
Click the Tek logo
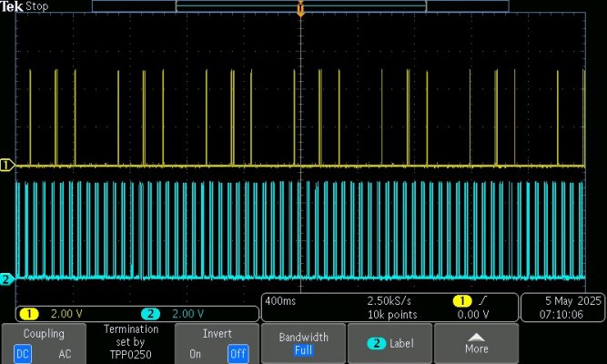coord(12,6)
